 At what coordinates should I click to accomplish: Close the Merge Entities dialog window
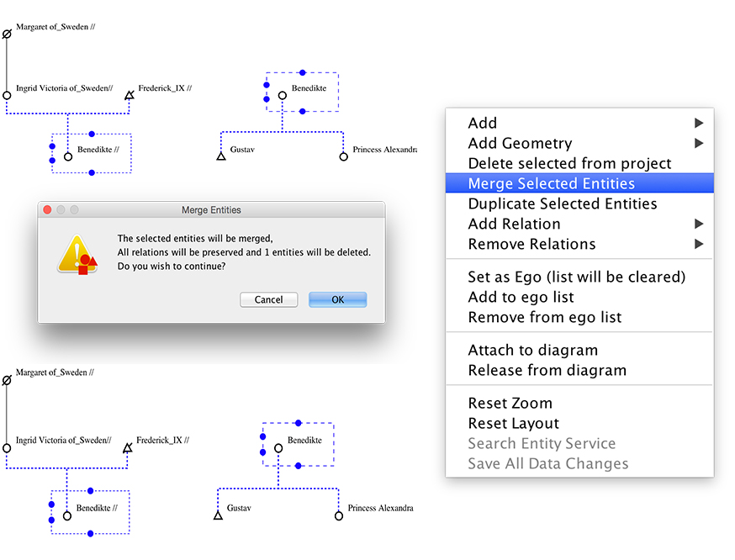coord(47,209)
